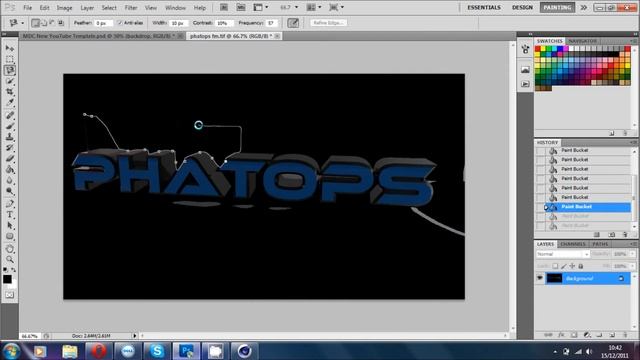Select the Rectangular Marquee tool
Viewport: 640px width, 360px height.
point(10,59)
